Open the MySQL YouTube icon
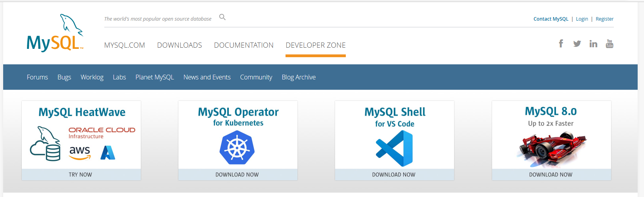This screenshot has height=197, width=644. 609,44
